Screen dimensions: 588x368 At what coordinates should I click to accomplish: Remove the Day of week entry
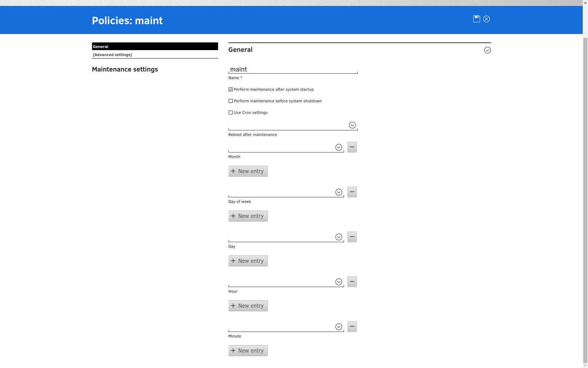coord(352,192)
